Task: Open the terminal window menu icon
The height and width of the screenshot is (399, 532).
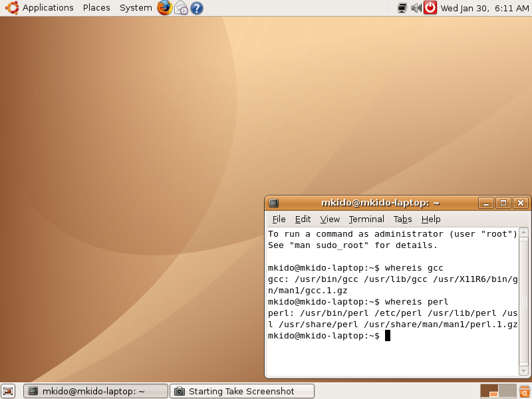Action: tap(274, 203)
